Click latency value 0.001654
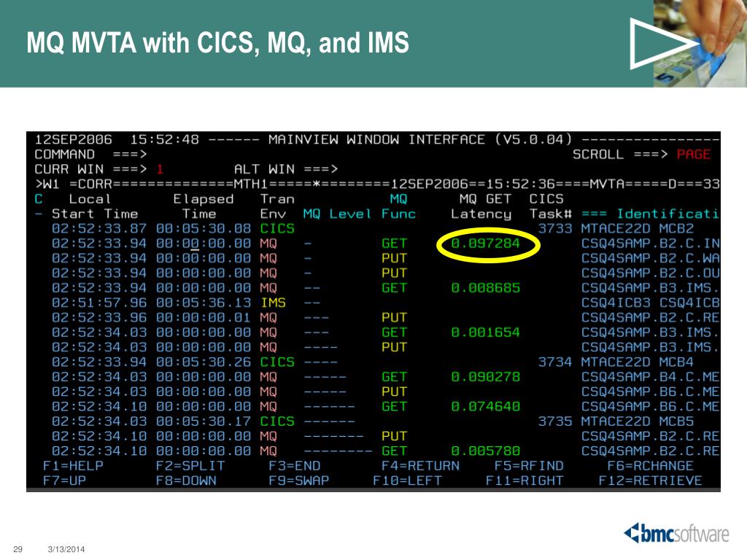The width and height of the screenshot is (747, 560). (x=485, y=332)
